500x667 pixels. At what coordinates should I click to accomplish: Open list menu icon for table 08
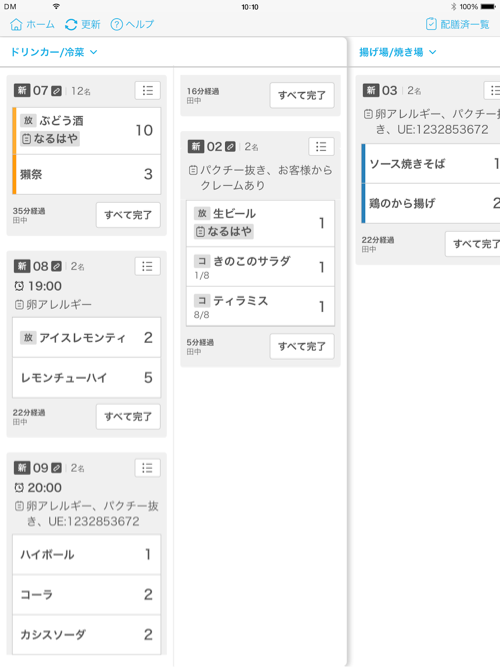tap(148, 266)
